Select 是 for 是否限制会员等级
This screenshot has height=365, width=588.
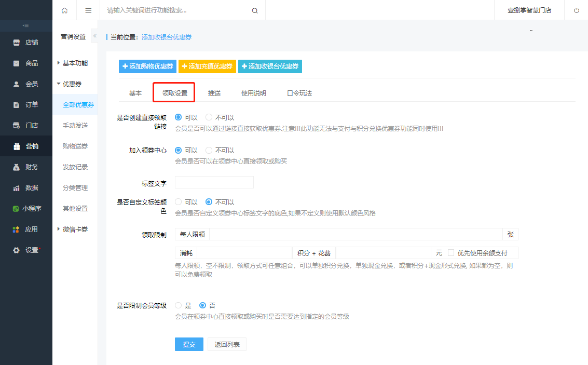pos(179,305)
